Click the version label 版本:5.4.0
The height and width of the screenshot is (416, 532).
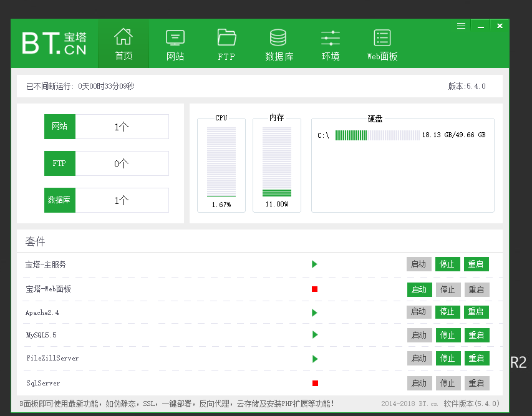[x=467, y=86]
